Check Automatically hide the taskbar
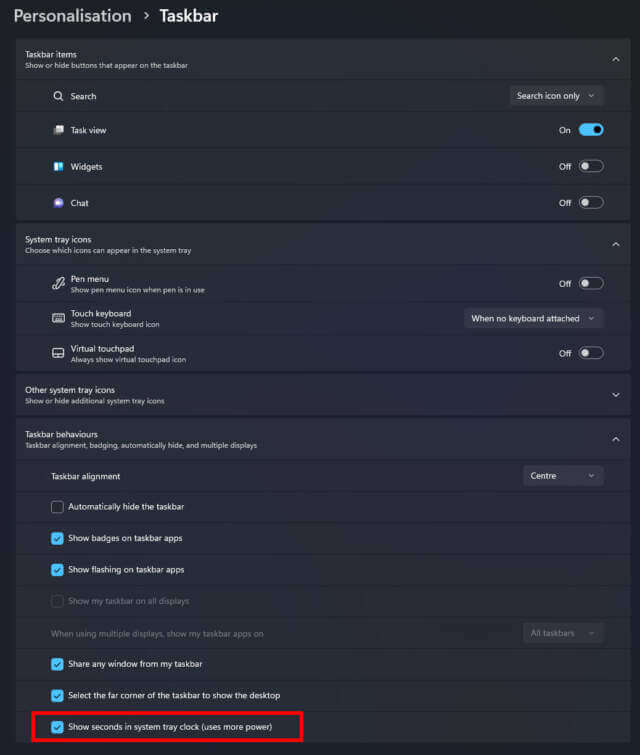The image size is (640, 755). [x=57, y=507]
